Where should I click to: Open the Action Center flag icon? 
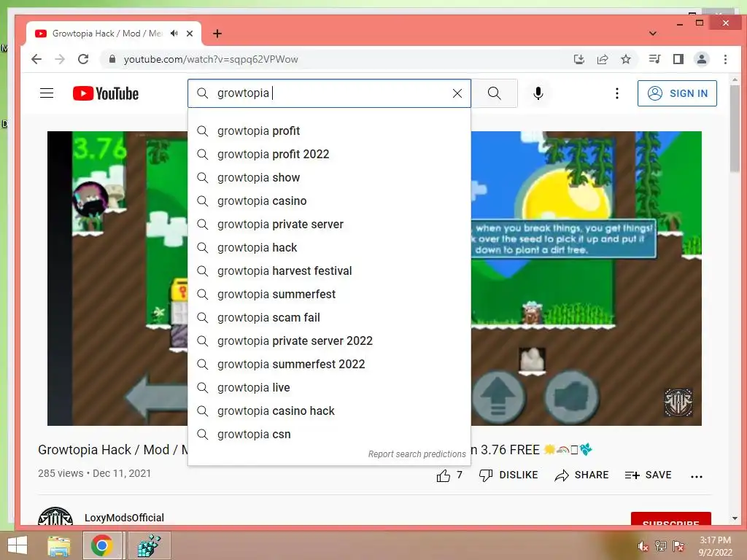tap(678, 546)
